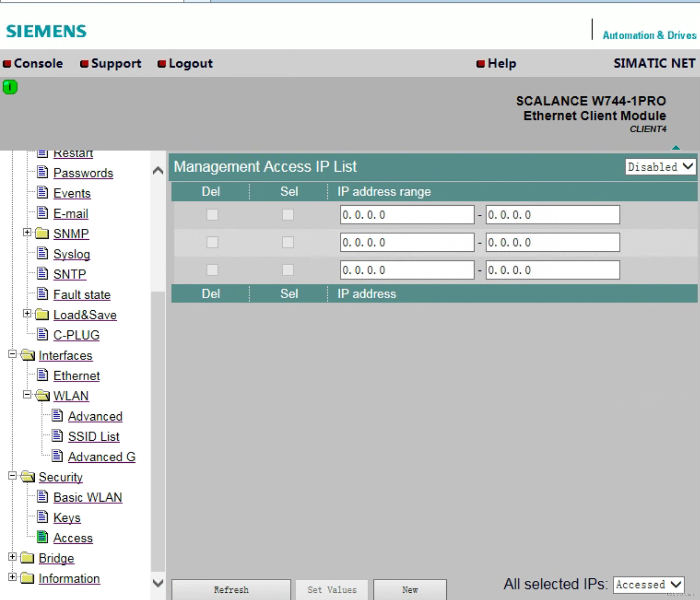Tick the Del checkbox in first IP range row

click(212, 215)
